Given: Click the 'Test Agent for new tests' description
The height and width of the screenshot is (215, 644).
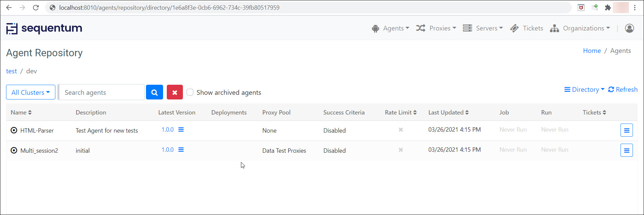Looking at the screenshot, I should 107,130.
